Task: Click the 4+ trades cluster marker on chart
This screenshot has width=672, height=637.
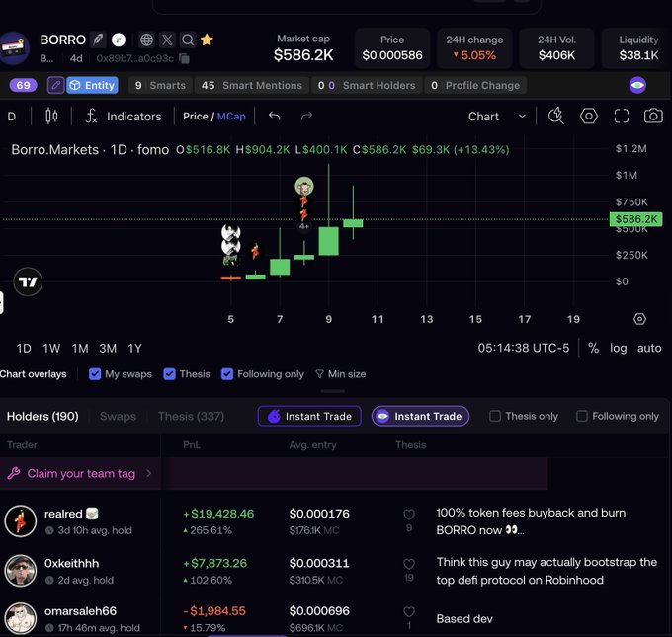Action: tap(303, 226)
